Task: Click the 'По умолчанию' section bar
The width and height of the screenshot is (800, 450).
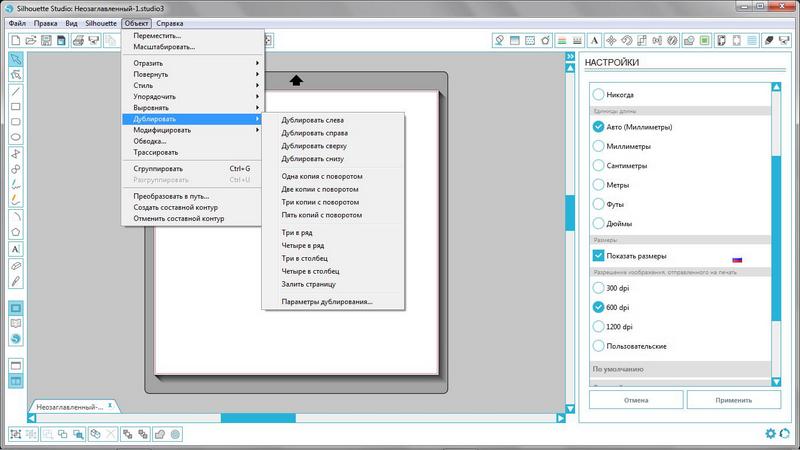Action: tap(680, 369)
